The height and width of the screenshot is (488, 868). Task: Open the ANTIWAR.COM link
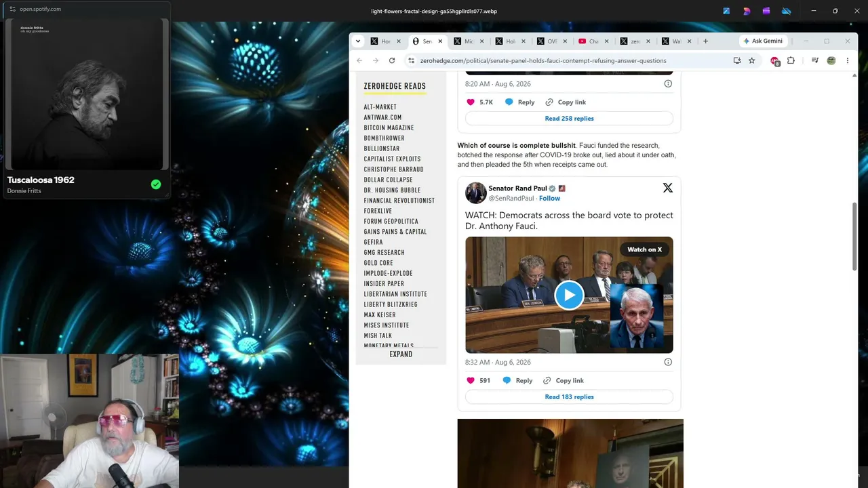[382, 118]
